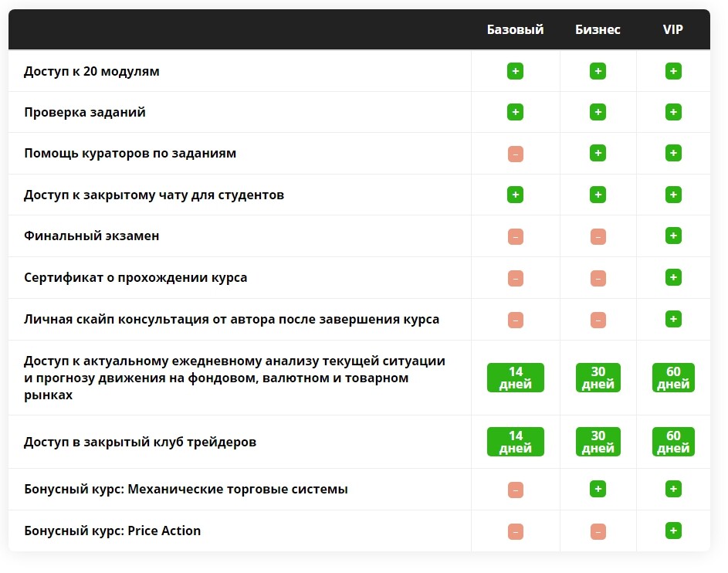Click 14 дней badge in daily analysis row
This screenshot has height=573, width=728.
(516, 378)
